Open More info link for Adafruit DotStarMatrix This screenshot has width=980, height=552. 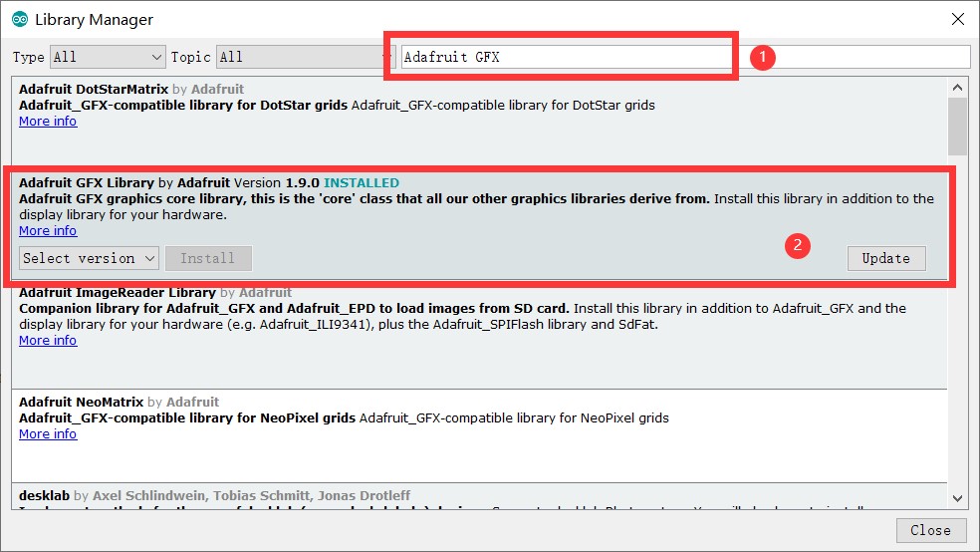[48, 122]
